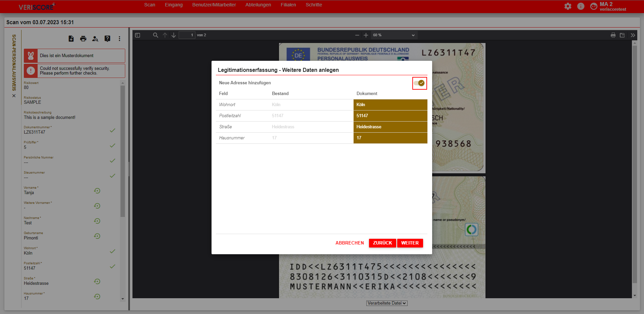
Task: Click the left panel vertical scrollbar
Action: point(123,151)
